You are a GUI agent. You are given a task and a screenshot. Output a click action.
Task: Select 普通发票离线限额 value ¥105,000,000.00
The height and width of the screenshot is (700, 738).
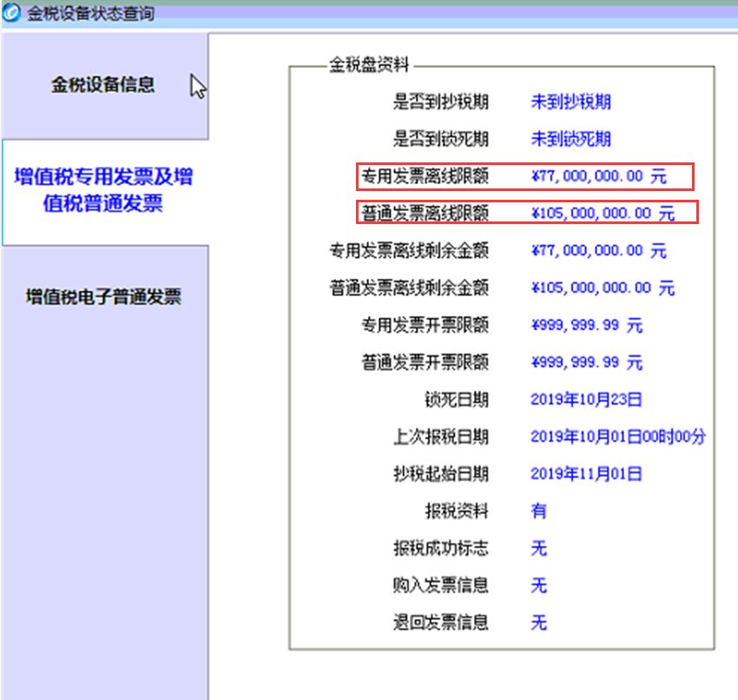pyautogui.click(x=603, y=214)
